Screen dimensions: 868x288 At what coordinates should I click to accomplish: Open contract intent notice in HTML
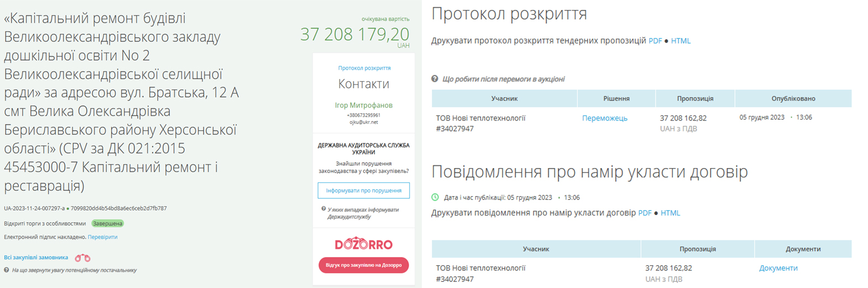point(670,213)
